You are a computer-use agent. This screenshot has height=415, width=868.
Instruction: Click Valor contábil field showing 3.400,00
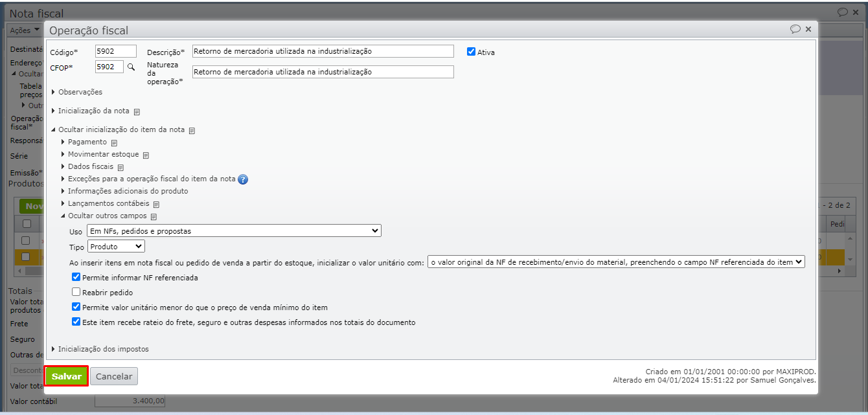pos(130,401)
